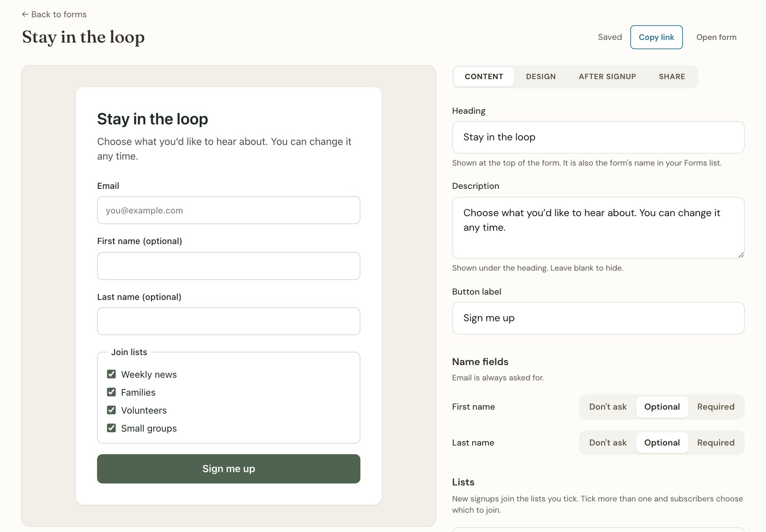Screen dimensions: 766x532
Task: Click the preview Email input field
Action: 228,210
